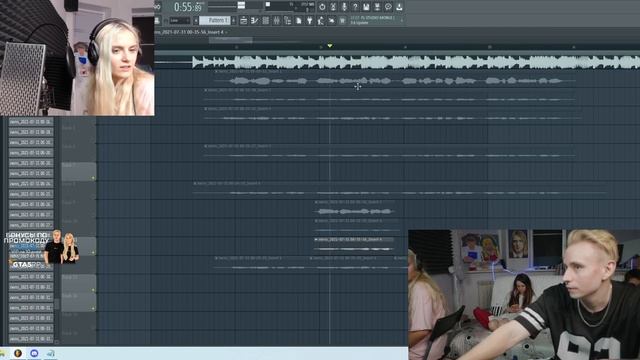This screenshot has height=360, width=640.
Task: Open the Piano roll view icon
Action: [x=255, y=20]
